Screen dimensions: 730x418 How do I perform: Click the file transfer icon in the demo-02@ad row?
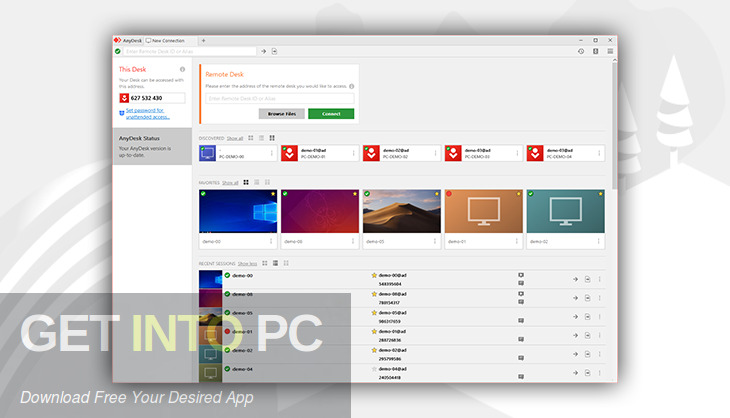click(x=588, y=354)
